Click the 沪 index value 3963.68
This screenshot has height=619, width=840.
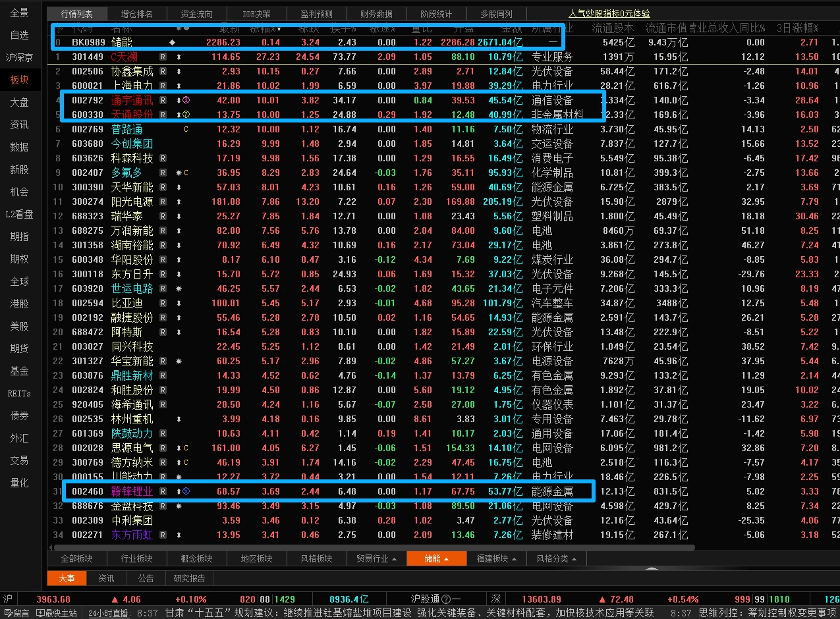pyautogui.click(x=54, y=599)
